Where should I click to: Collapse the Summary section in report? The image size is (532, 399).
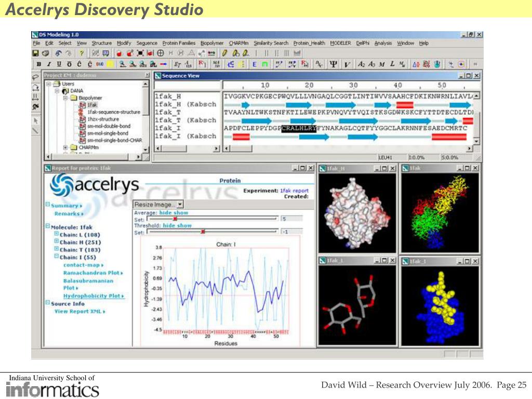48,205
